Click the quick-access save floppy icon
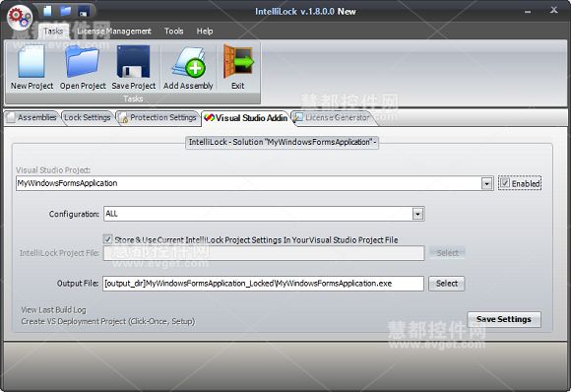The height and width of the screenshot is (392, 571). coord(84,11)
